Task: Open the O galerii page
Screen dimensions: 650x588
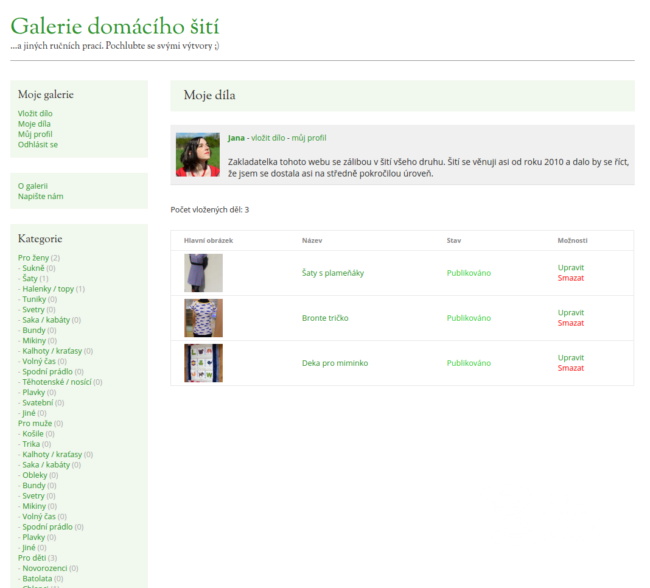Action: (x=33, y=186)
